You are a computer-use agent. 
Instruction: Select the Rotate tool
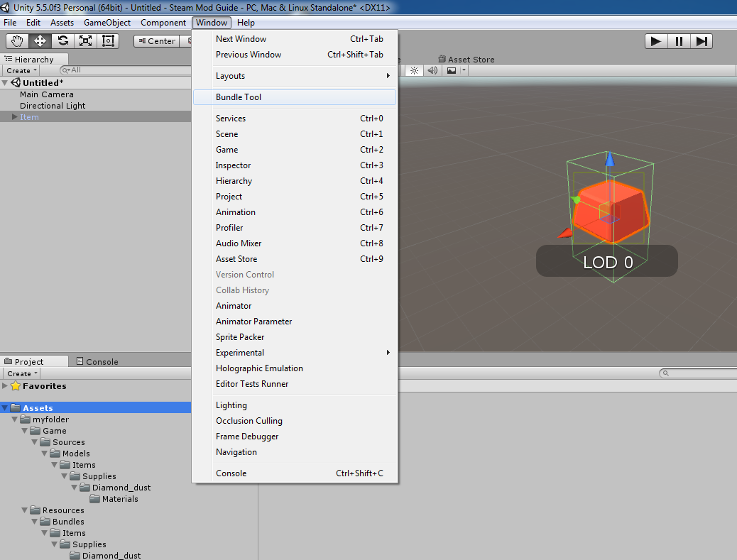[x=62, y=41]
